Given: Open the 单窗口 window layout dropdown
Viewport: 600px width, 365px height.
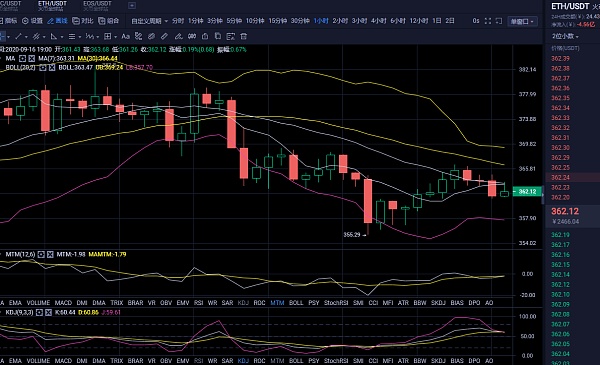Looking at the screenshot, I should pos(522,21).
